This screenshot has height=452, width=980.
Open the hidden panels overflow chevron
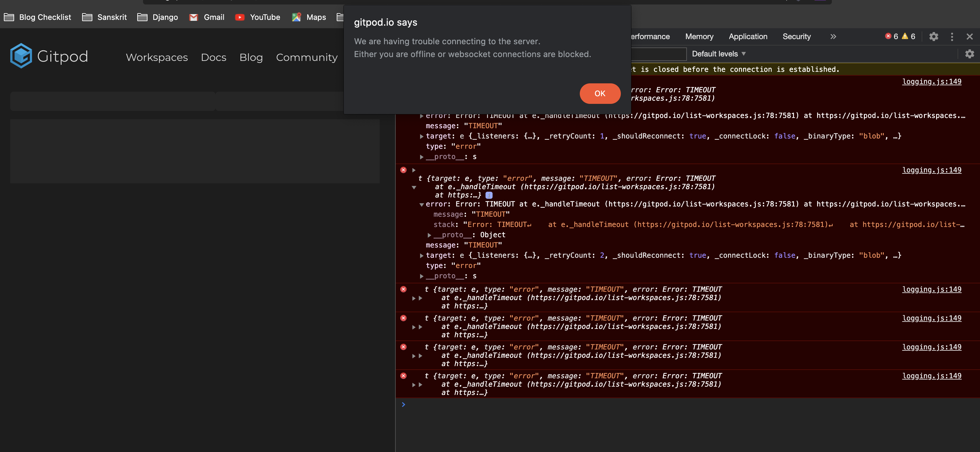point(833,36)
